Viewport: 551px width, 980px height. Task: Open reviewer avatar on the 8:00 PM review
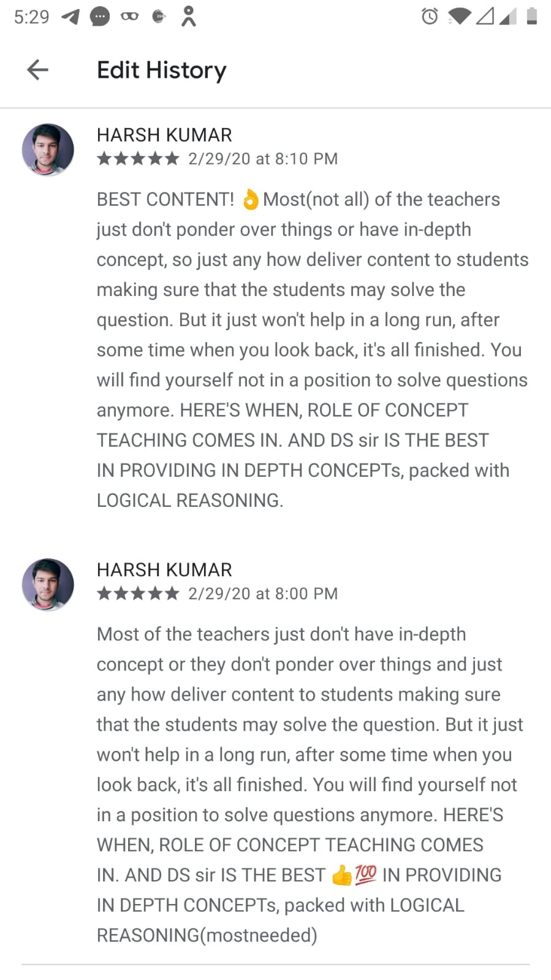[x=48, y=585]
